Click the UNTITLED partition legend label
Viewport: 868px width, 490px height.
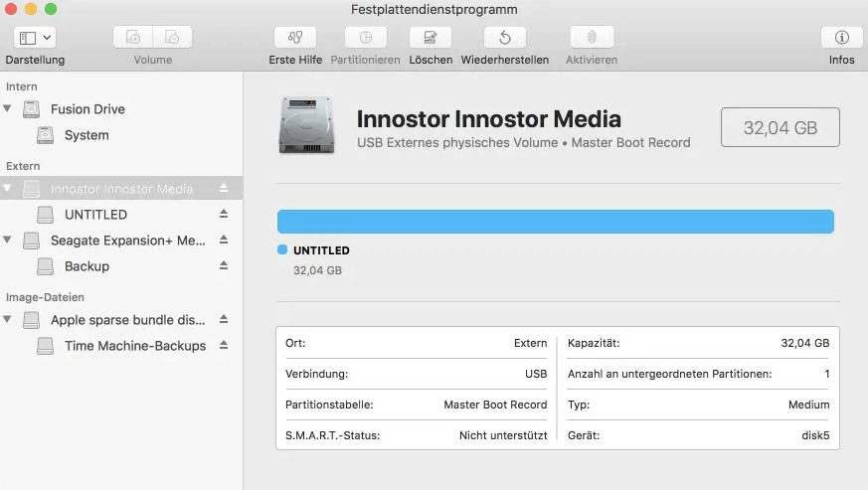(321, 250)
